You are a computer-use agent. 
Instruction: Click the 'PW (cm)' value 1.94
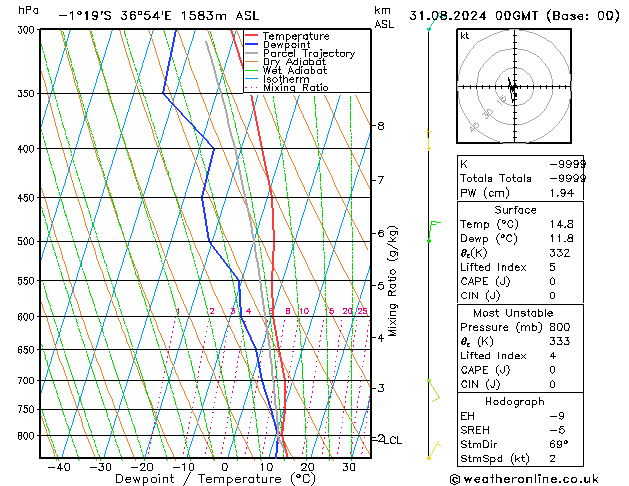pyautogui.click(x=562, y=193)
